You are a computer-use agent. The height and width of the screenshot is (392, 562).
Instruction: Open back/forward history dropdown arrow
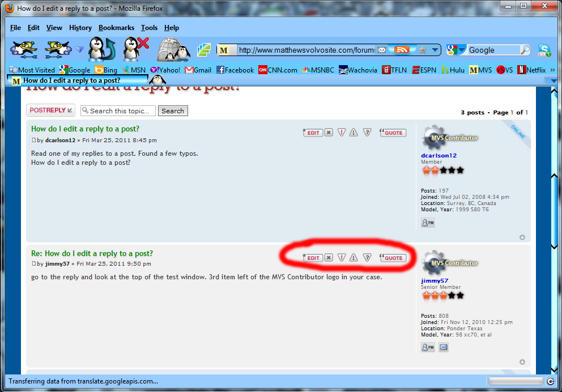pos(79,50)
